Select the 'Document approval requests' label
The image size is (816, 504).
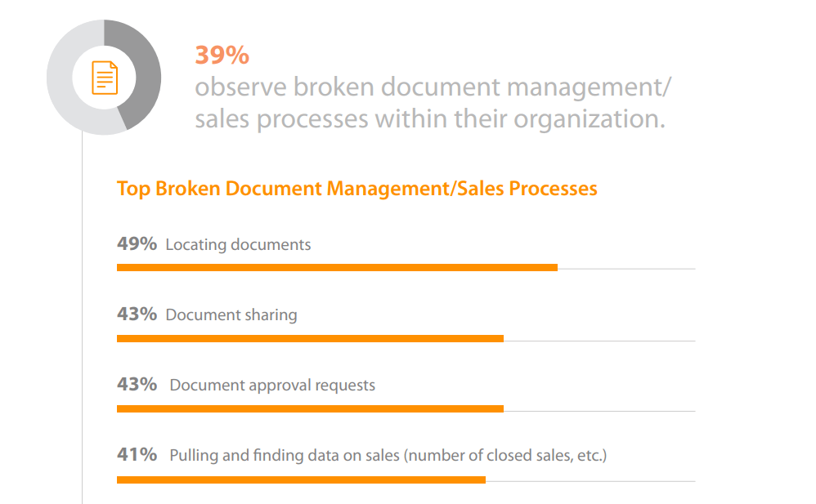(272, 385)
